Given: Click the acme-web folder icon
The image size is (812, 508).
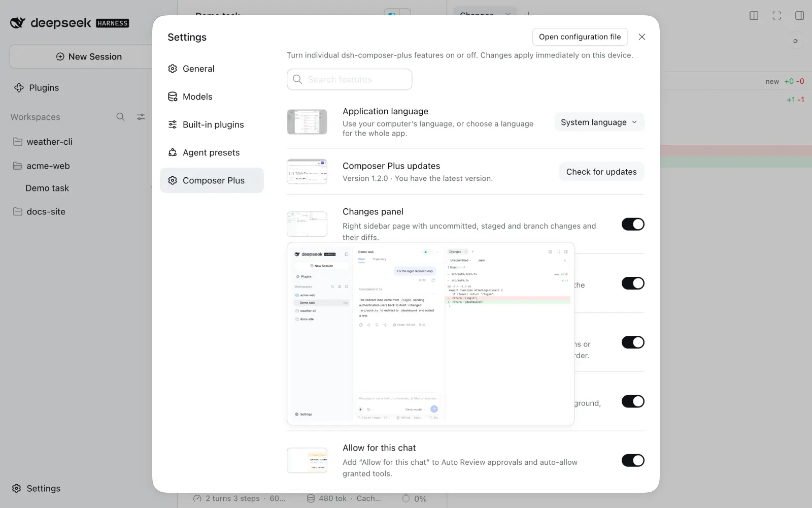Looking at the screenshot, I should [x=18, y=166].
